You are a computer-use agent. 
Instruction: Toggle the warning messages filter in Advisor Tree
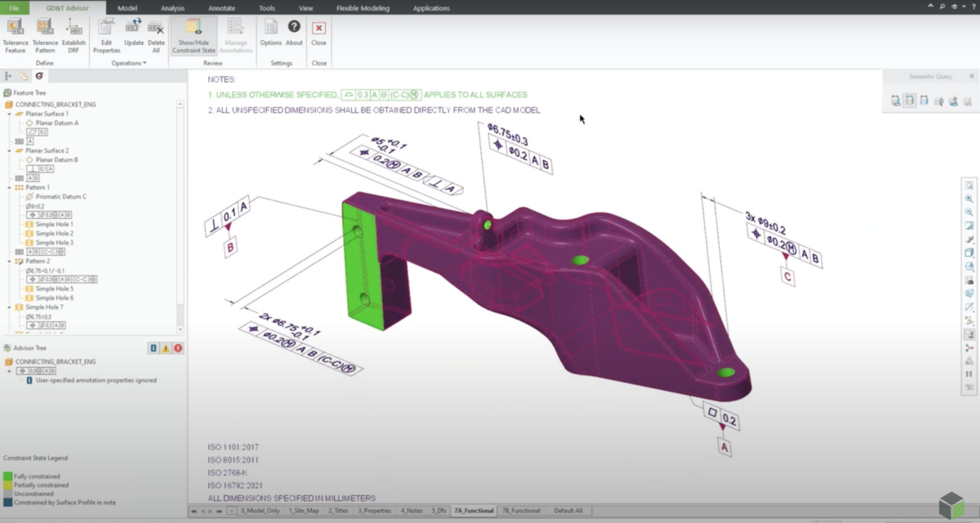166,348
